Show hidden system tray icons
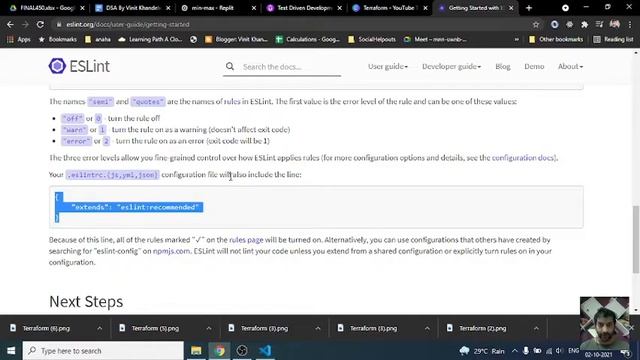Image resolution: width=640 pixels, height=360 pixels. [514, 351]
